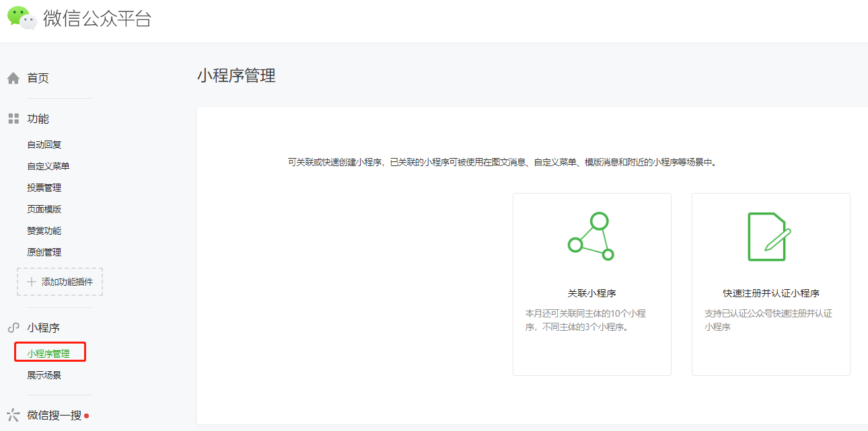Click the home icon beside 首页
The image size is (868, 431).
12,77
